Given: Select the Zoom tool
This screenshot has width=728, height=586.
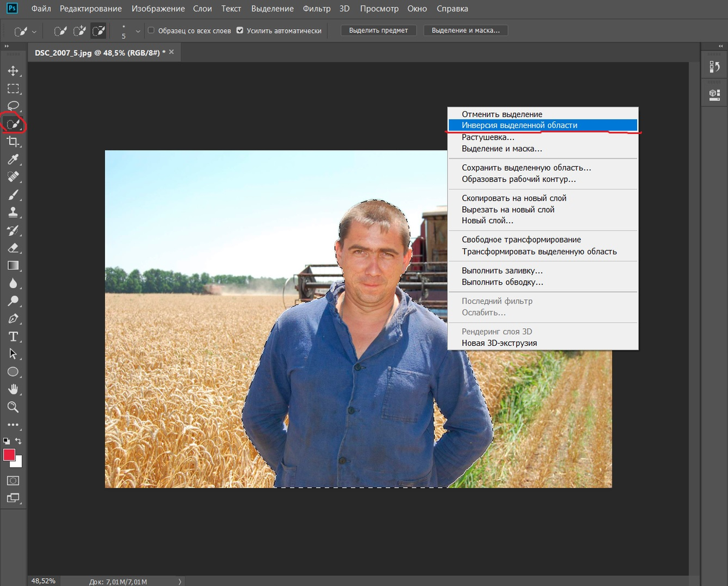Looking at the screenshot, I should pos(13,407).
